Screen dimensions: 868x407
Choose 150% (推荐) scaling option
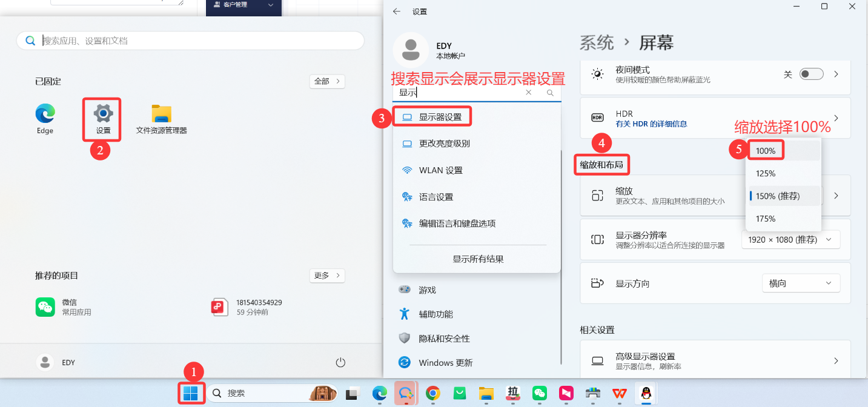coord(783,196)
